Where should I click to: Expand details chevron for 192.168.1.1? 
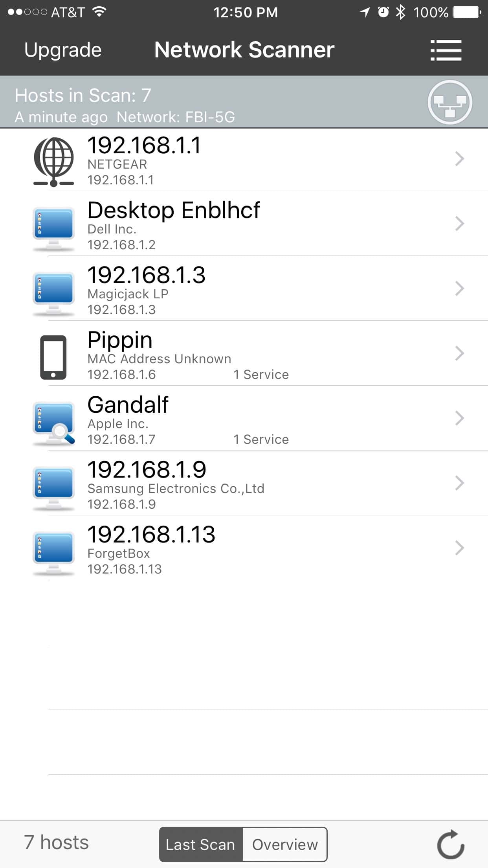459,159
